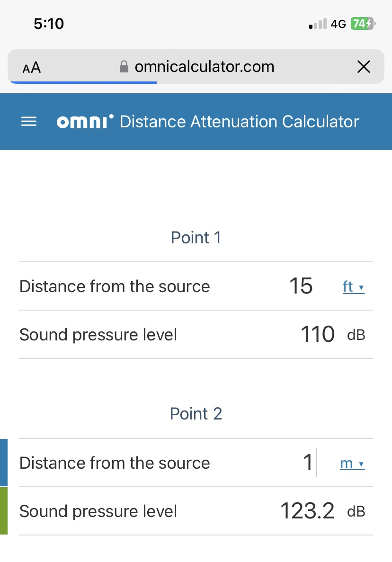Viewport: 392px width, 562px height.
Task: Tap the omnicalculator.com address bar
Action: pos(196,67)
